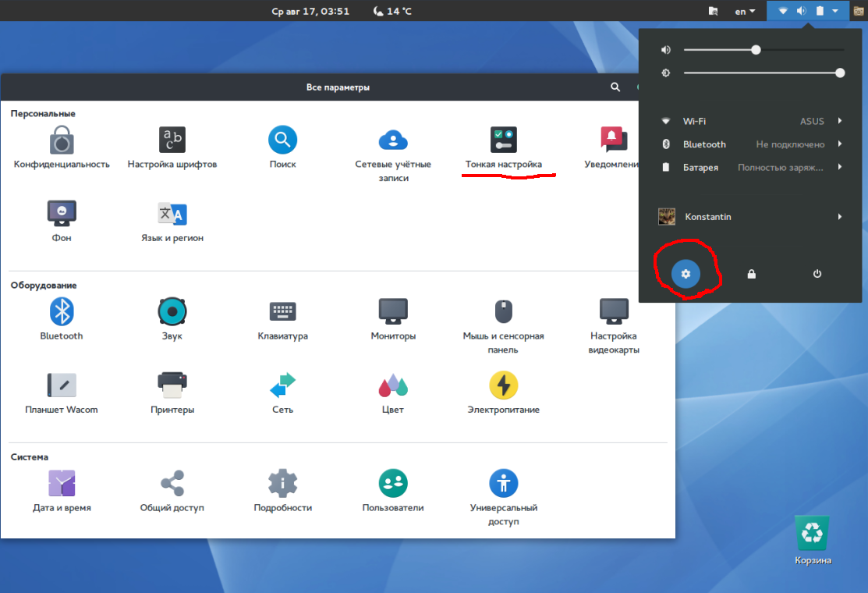Open Дата и время settings
This screenshot has height=593, width=868.
point(62,490)
